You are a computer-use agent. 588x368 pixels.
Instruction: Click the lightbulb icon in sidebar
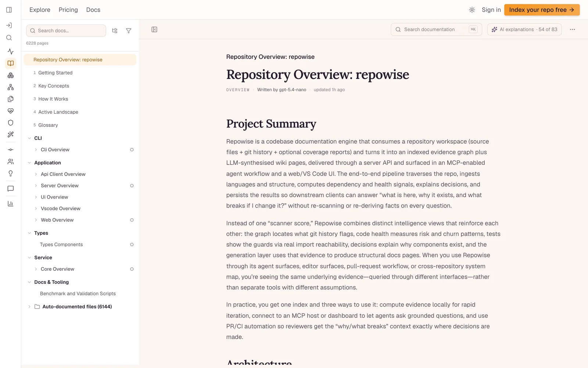click(11, 173)
